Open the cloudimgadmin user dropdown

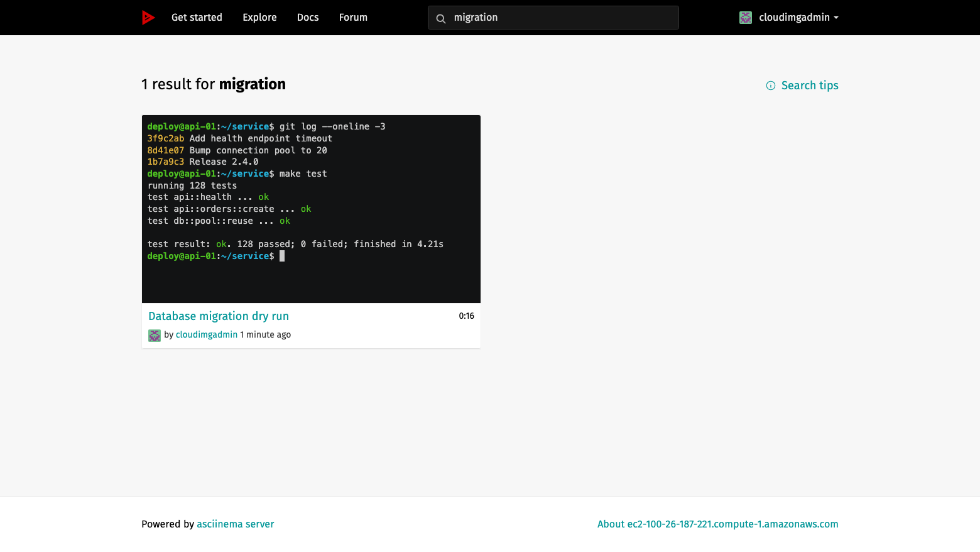pyautogui.click(x=789, y=18)
